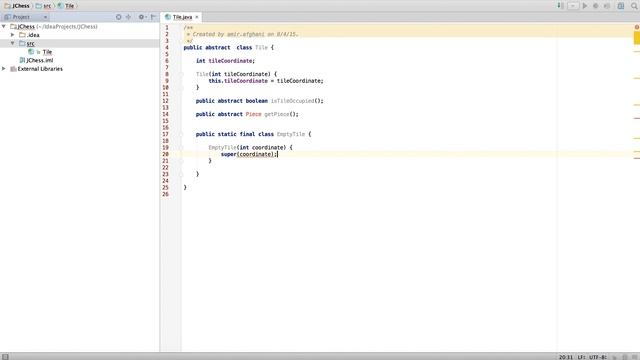Open the run configuration selector
The width and height of the screenshot is (640, 360).
[573, 6]
